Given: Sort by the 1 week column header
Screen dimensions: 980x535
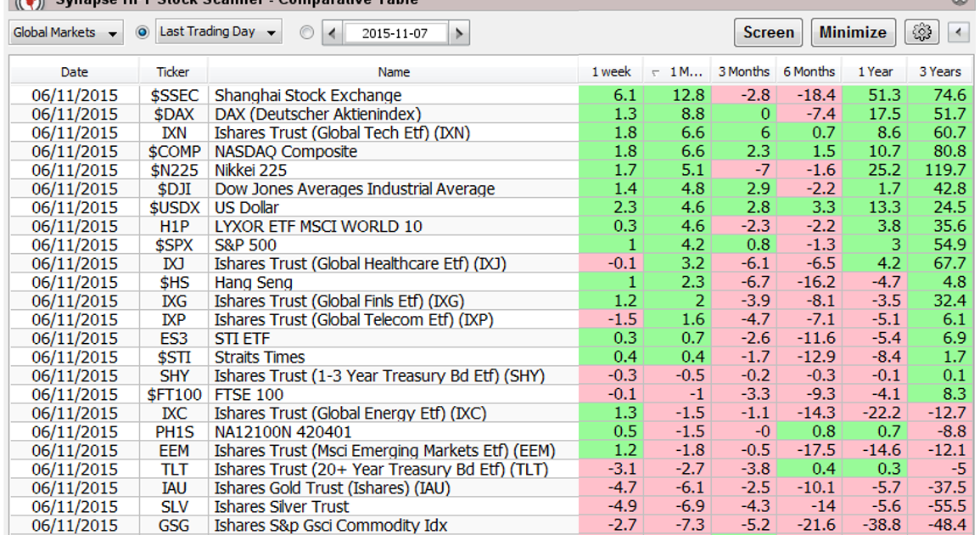Looking at the screenshot, I should click(611, 72).
